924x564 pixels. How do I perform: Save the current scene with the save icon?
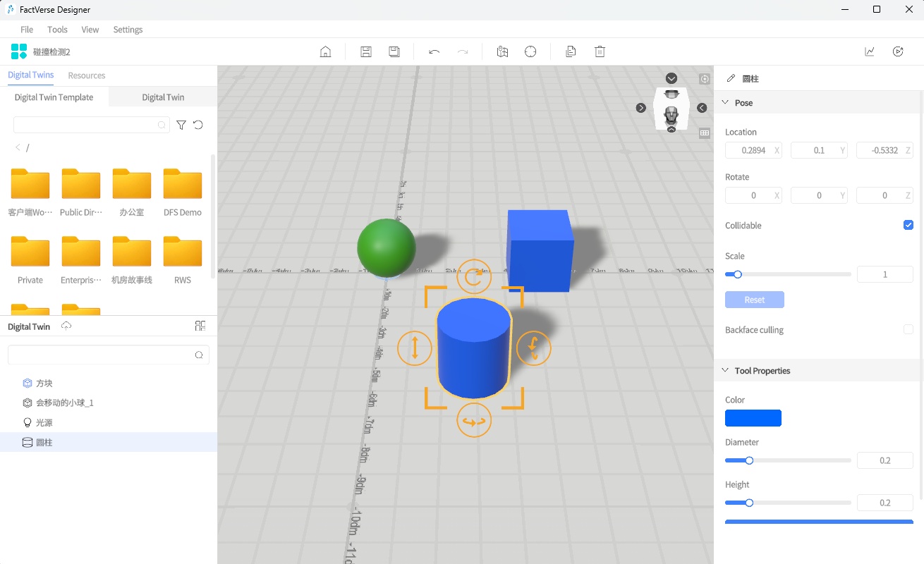pos(365,51)
